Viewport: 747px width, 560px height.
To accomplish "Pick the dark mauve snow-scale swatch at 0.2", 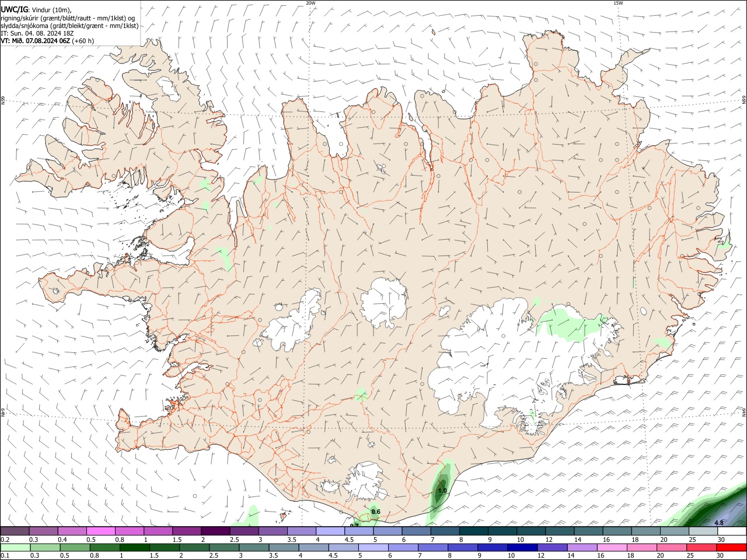I will click(x=15, y=531).
